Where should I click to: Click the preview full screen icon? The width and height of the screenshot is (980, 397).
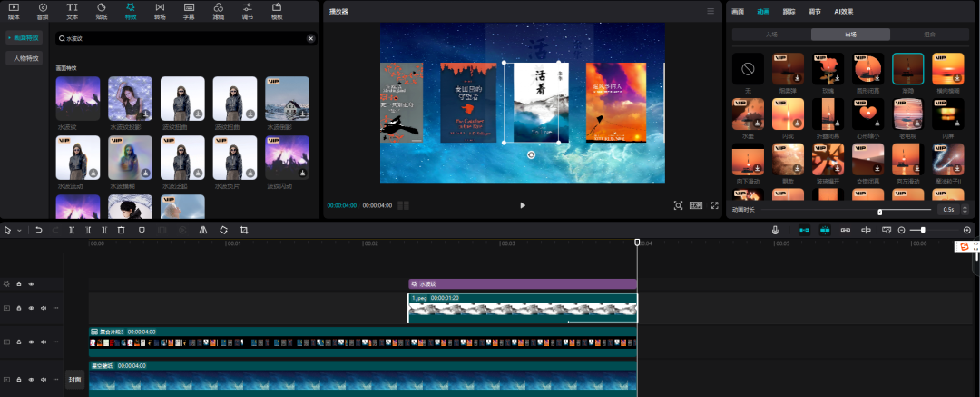[x=714, y=205]
